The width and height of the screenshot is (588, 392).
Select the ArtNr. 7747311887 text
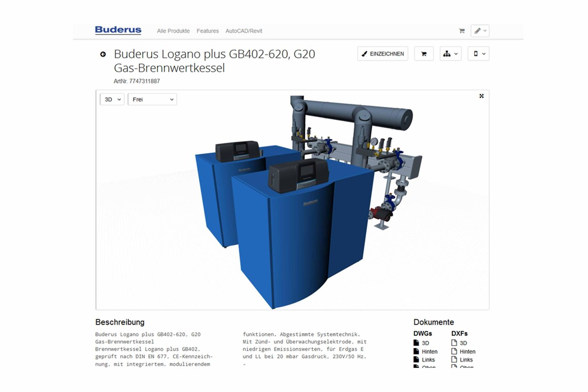coord(137,81)
